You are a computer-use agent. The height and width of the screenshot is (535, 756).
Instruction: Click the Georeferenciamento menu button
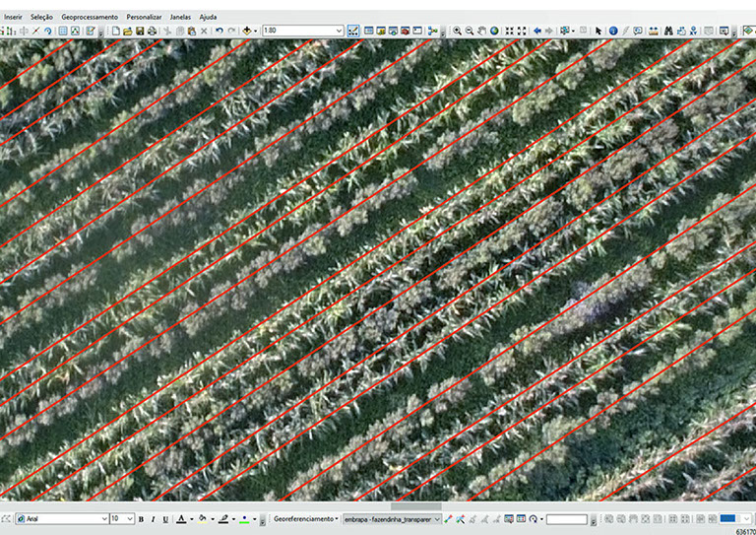pyautogui.click(x=305, y=519)
